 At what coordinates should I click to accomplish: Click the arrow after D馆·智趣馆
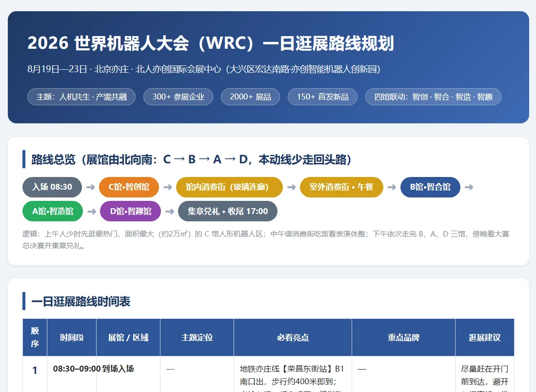pyautogui.click(x=170, y=211)
